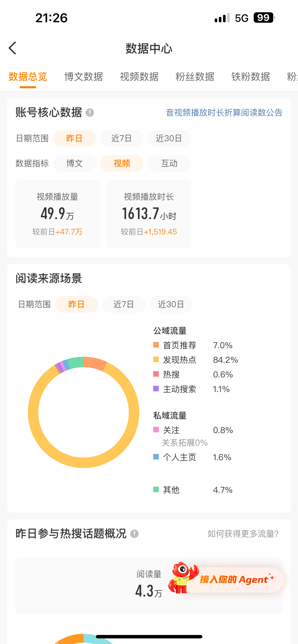The height and width of the screenshot is (644, 298).
Task: Tap yellow 发现热点 legend swatch
Action: click(x=156, y=359)
